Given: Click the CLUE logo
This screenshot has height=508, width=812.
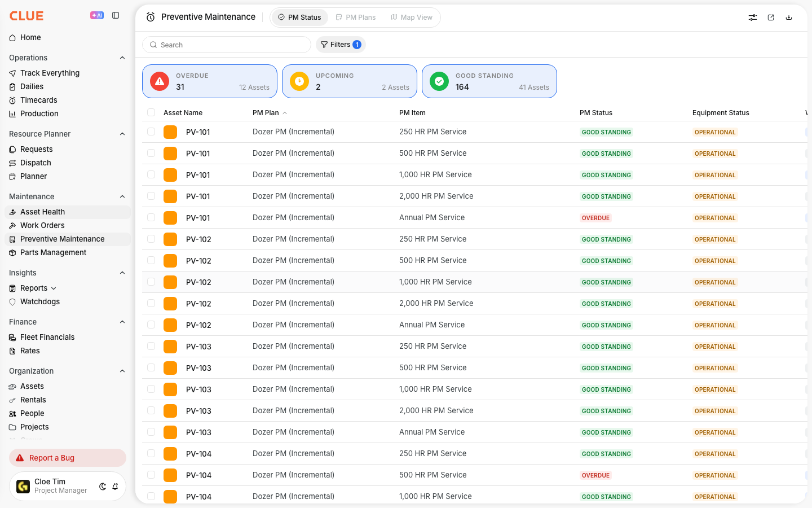Looking at the screenshot, I should [x=27, y=16].
